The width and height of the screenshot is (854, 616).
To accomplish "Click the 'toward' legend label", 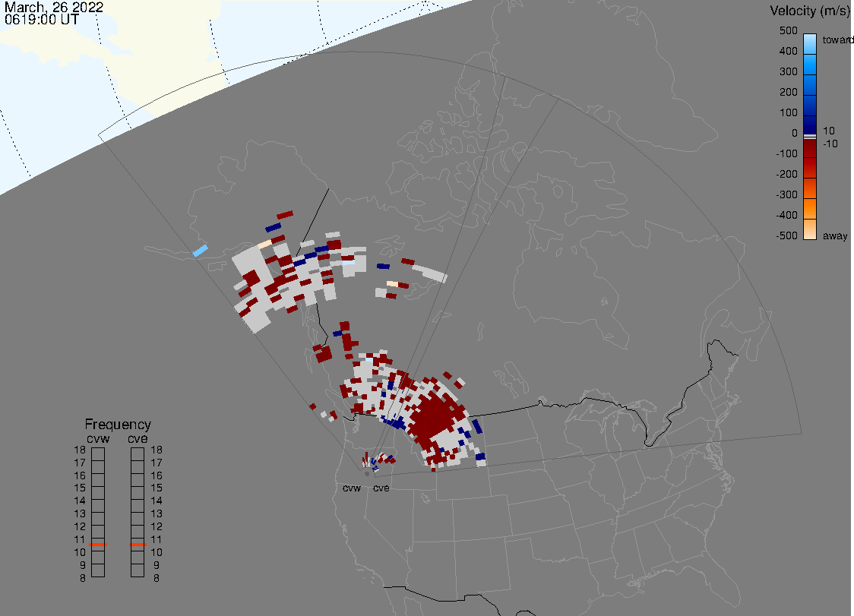I will [837, 39].
